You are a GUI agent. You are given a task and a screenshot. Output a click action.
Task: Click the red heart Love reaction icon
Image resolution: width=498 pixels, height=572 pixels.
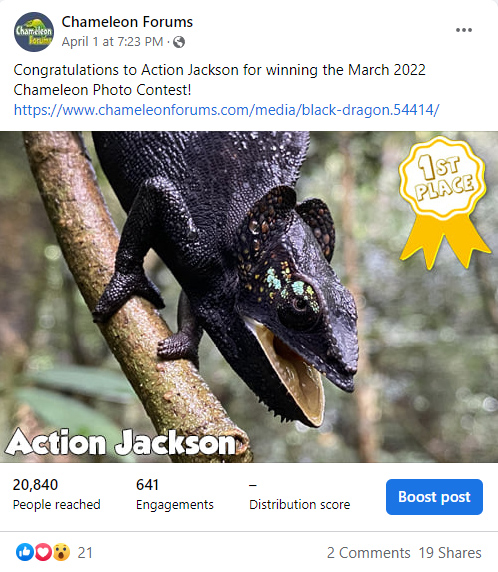tap(43, 552)
